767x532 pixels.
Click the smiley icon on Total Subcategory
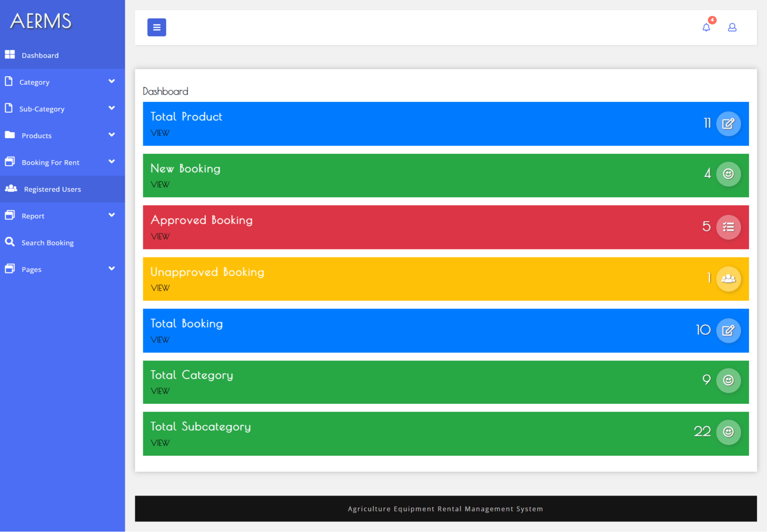click(x=728, y=432)
